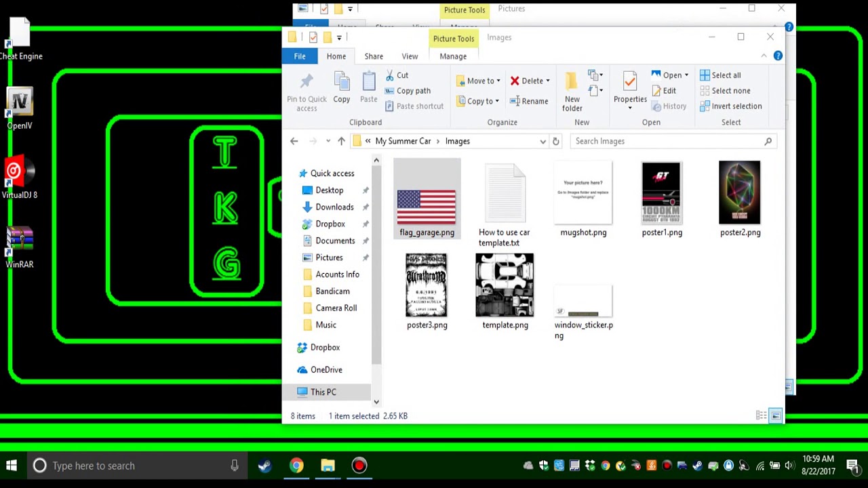
Task: Go up one folder level
Action: click(x=341, y=141)
